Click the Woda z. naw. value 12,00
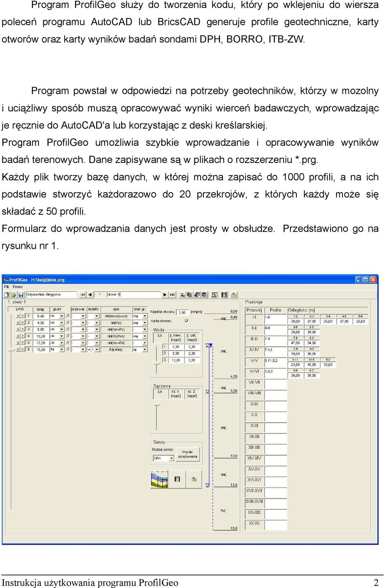This screenshot has height=588, width=385. click(176, 360)
